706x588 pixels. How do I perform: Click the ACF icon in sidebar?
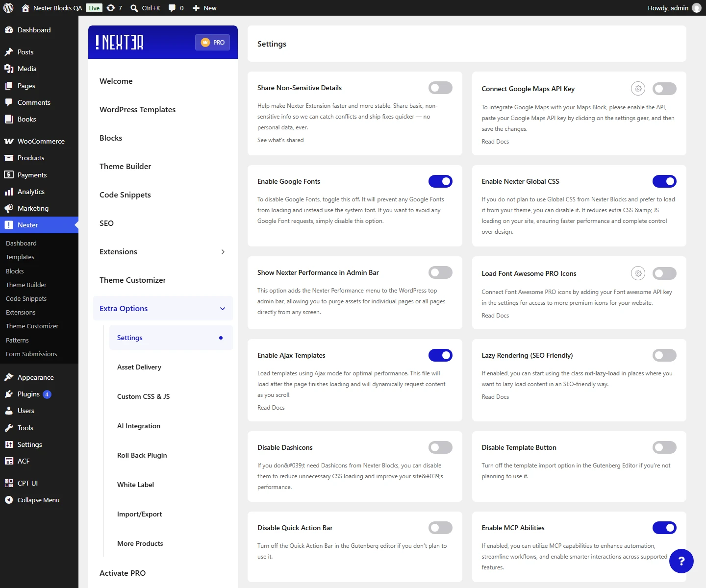point(9,461)
